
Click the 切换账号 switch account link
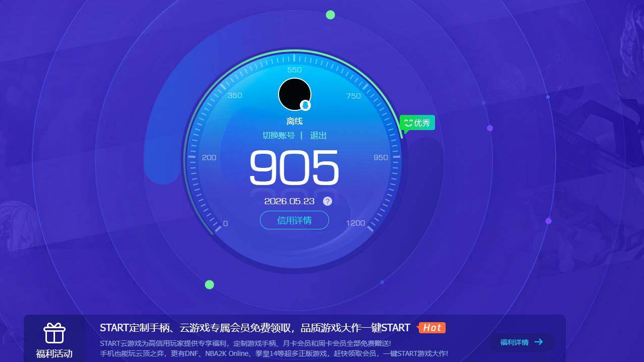pyautogui.click(x=279, y=135)
